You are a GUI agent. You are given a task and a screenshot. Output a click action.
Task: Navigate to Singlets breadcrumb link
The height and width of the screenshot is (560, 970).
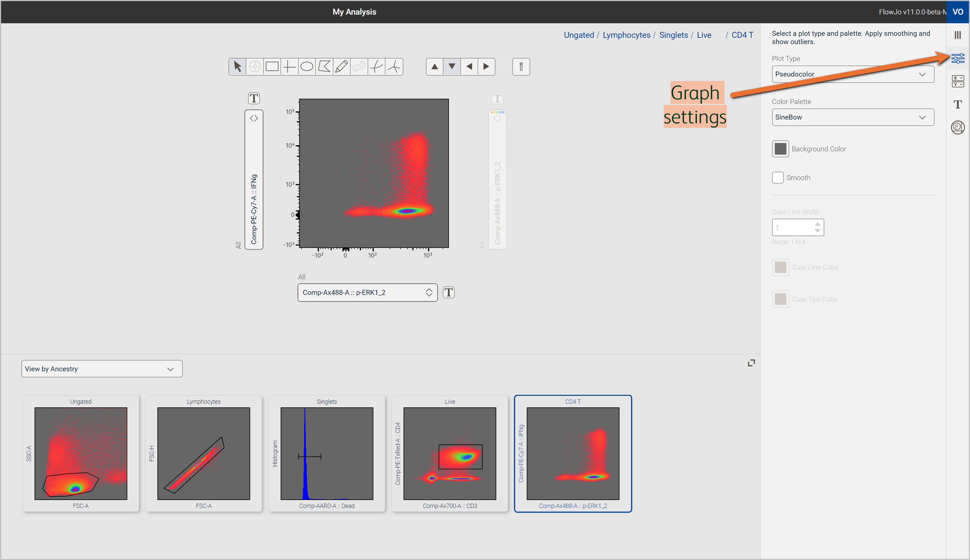pos(673,35)
